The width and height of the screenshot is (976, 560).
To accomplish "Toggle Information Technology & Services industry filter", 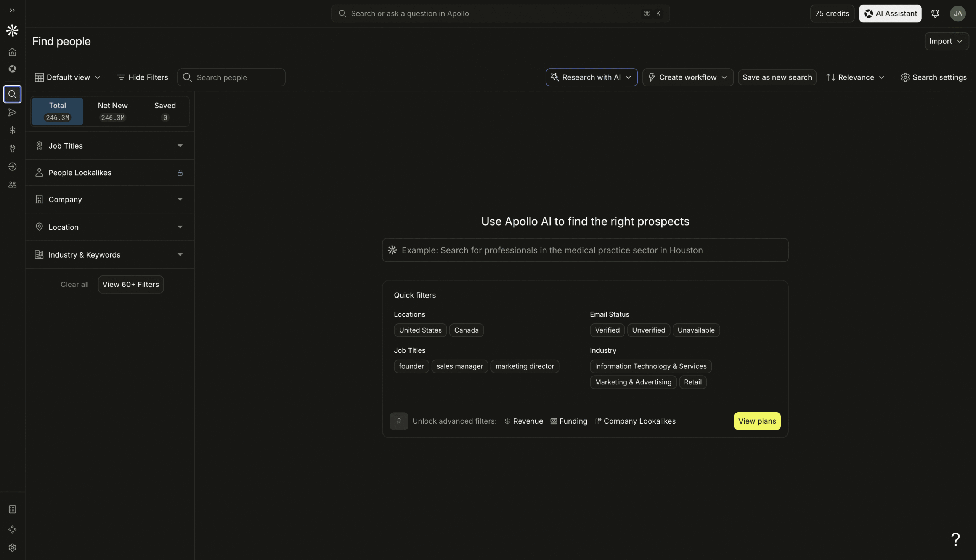I will pyautogui.click(x=650, y=366).
